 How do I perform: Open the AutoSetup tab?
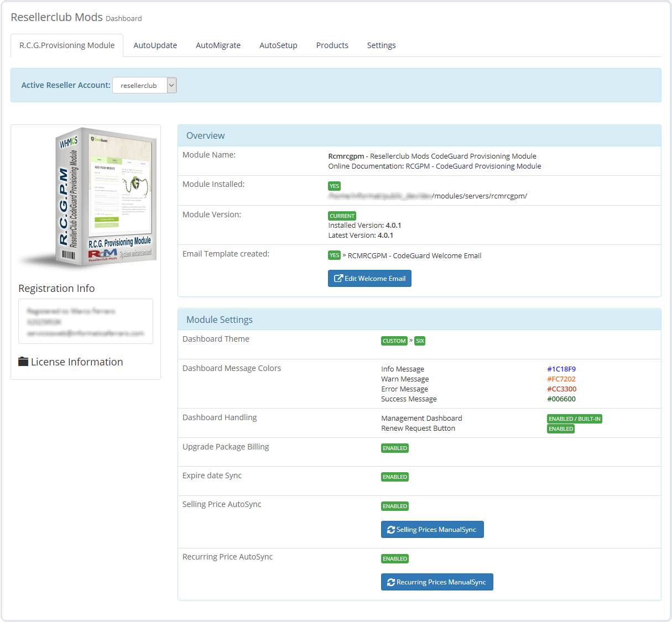point(278,45)
